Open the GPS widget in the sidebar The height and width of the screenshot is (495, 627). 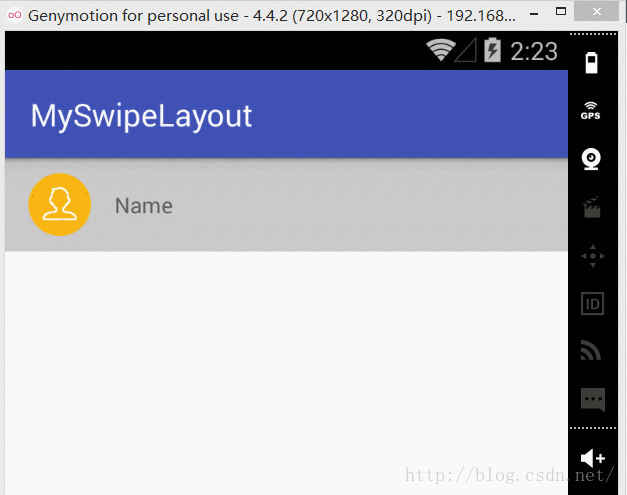click(x=592, y=111)
